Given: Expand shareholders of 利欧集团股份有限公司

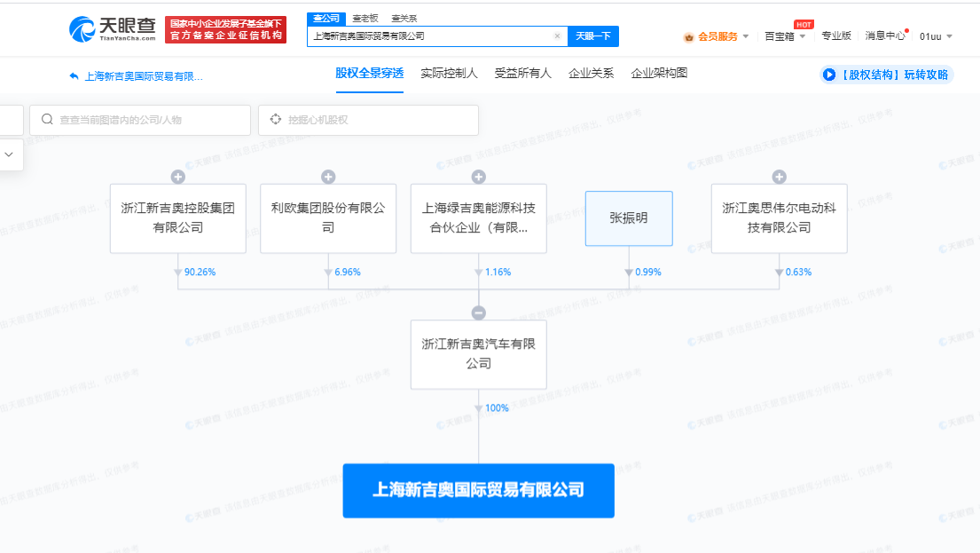Looking at the screenshot, I should 328,177.
